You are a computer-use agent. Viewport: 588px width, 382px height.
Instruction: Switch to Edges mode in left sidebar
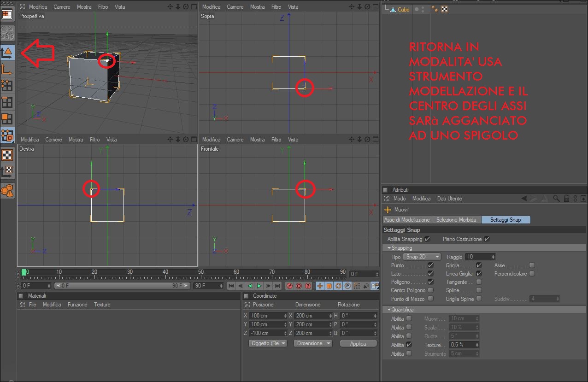[7, 102]
